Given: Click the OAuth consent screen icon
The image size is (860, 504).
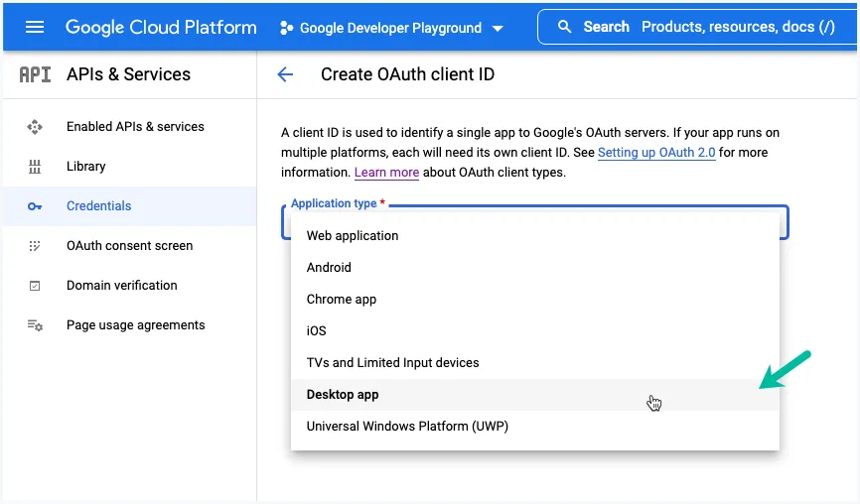Looking at the screenshot, I should pyautogui.click(x=35, y=246).
